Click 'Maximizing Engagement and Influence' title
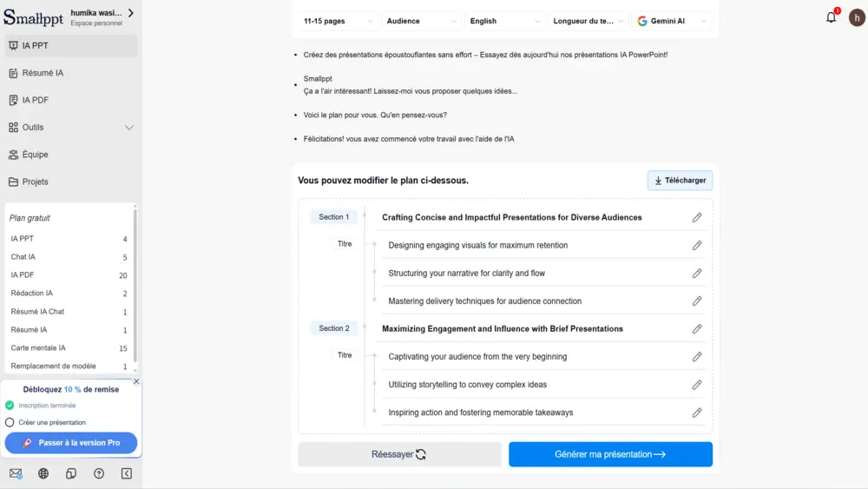 point(503,329)
